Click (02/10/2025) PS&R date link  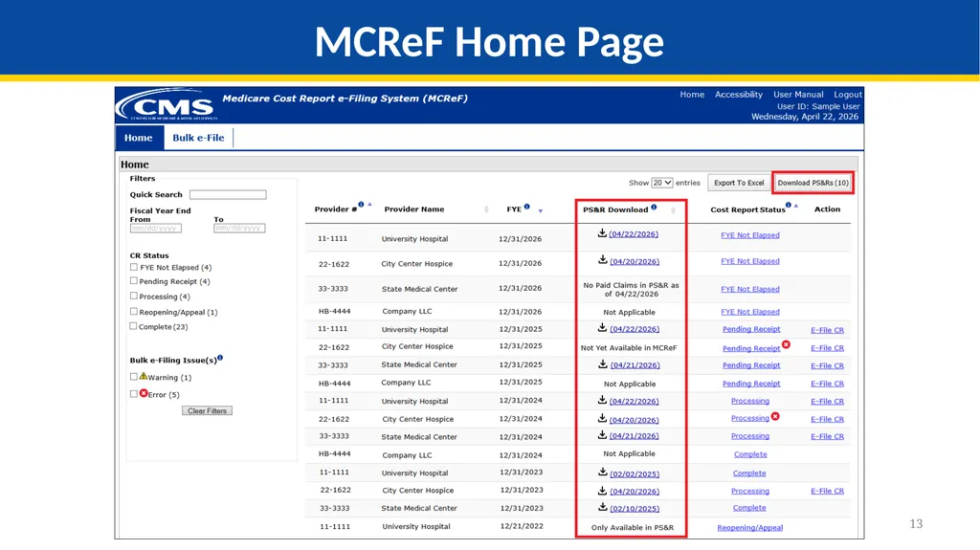pyautogui.click(x=635, y=509)
